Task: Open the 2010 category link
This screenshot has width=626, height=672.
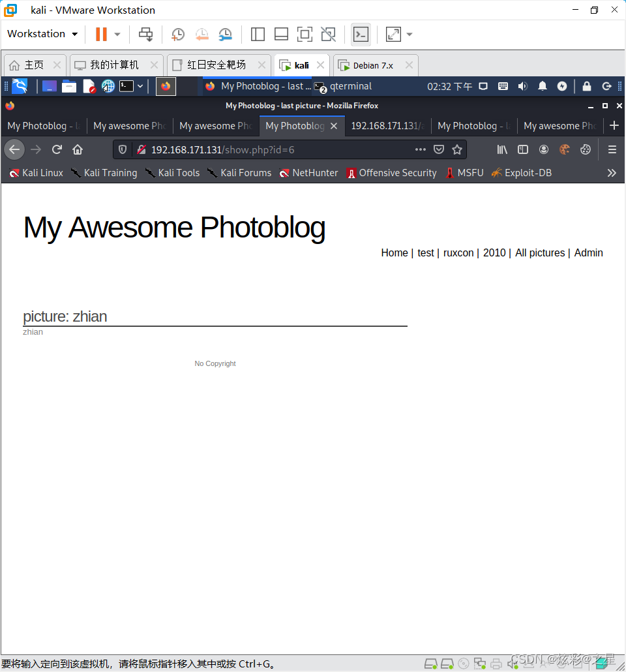Action: 494,253
